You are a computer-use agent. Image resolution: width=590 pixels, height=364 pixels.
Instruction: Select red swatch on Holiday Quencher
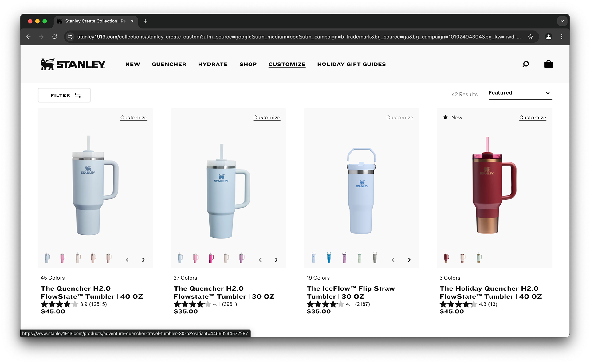[x=446, y=257]
